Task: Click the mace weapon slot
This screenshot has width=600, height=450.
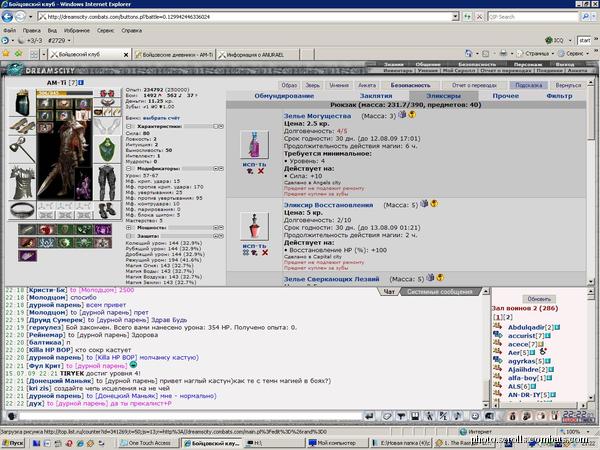Action: pos(22,150)
